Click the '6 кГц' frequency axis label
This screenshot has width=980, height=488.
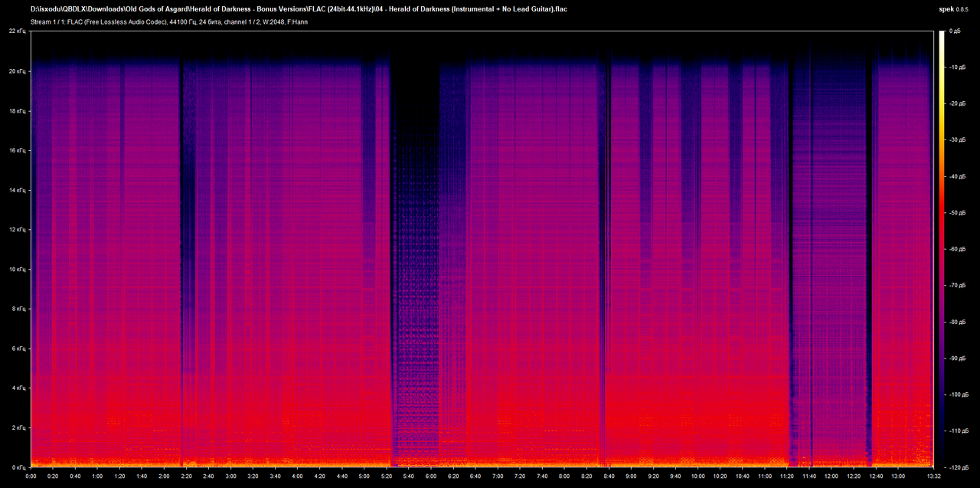point(20,349)
